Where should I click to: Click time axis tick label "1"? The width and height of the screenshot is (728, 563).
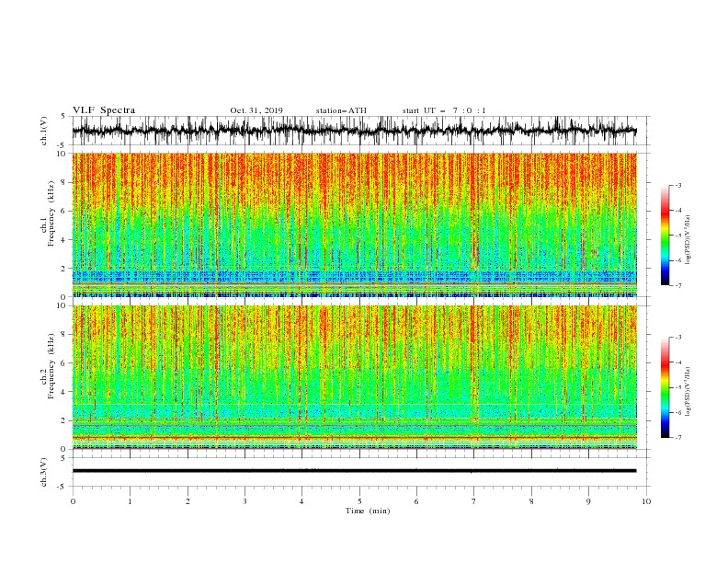130,501
